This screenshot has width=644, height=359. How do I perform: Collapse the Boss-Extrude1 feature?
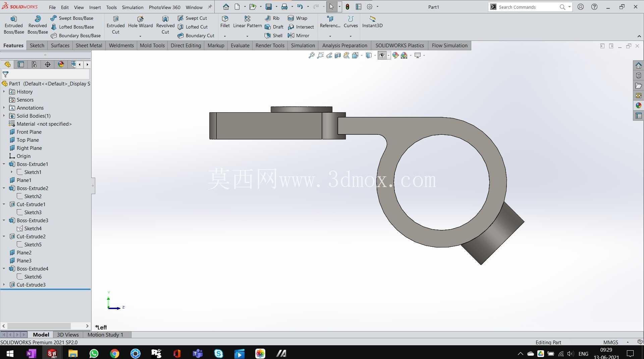click(4, 164)
